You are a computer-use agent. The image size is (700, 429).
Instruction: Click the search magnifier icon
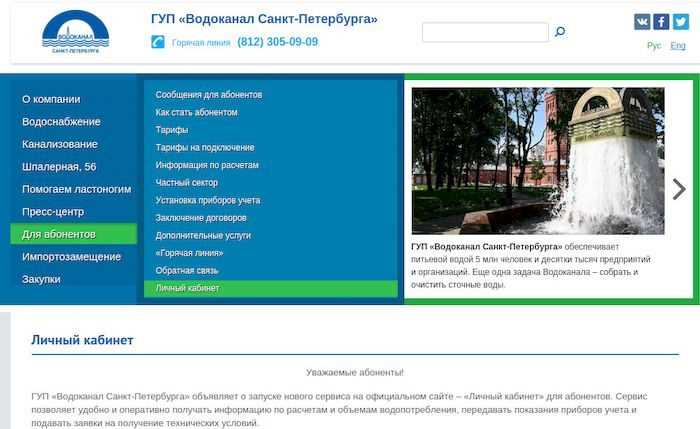click(x=560, y=32)
